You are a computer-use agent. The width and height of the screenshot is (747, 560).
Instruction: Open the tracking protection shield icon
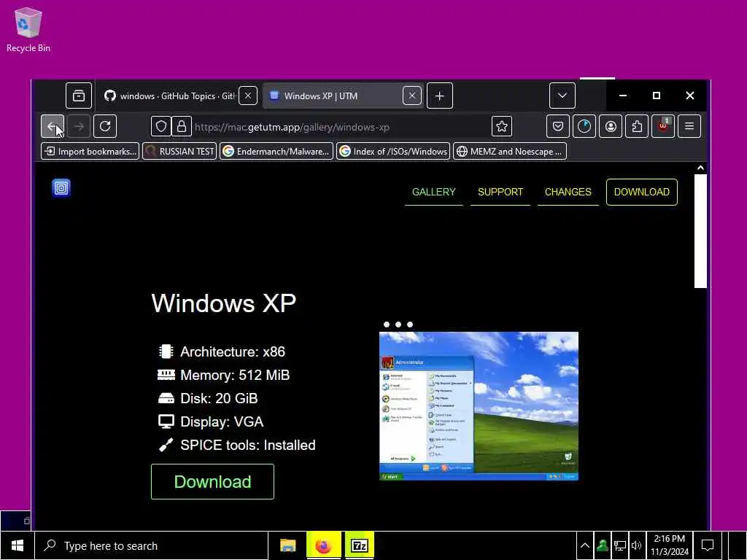(x=161, y=127)
